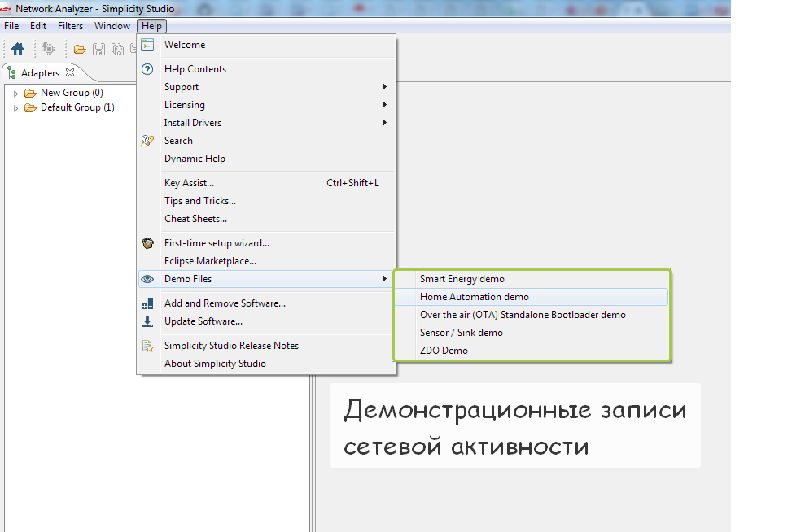Load the ZDO Demo

(532, 351)
